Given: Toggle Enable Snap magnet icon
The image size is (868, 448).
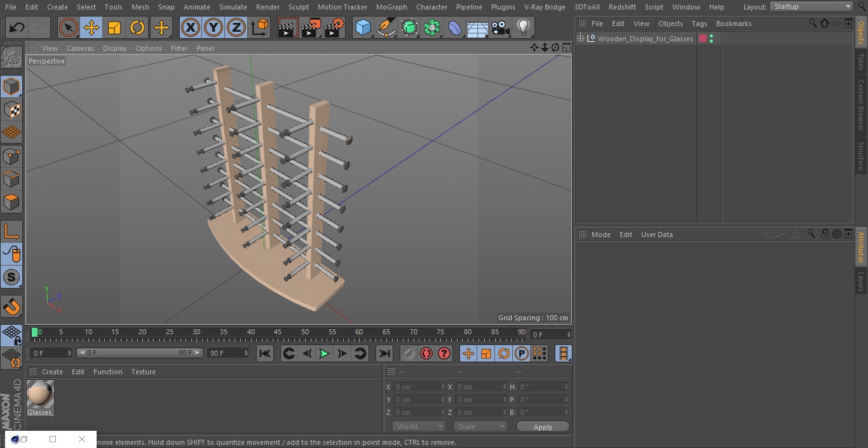Looking at the screenshot, I should [11, 307].
